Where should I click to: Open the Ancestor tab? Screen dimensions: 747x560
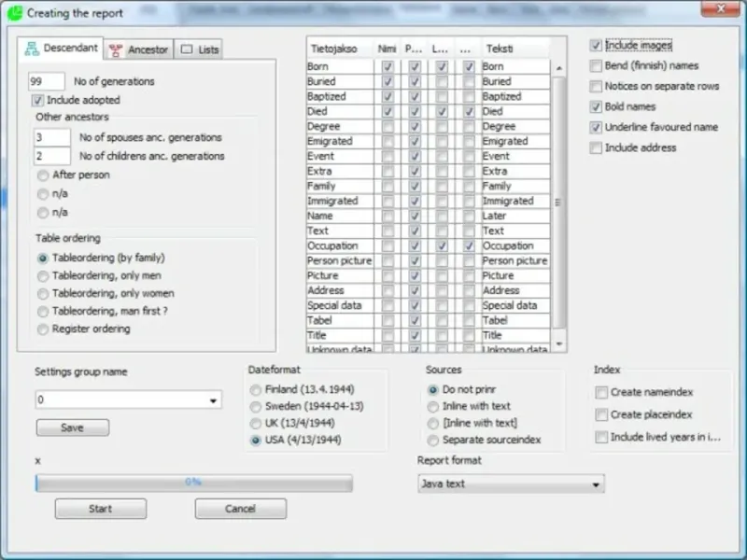point(138,49)
